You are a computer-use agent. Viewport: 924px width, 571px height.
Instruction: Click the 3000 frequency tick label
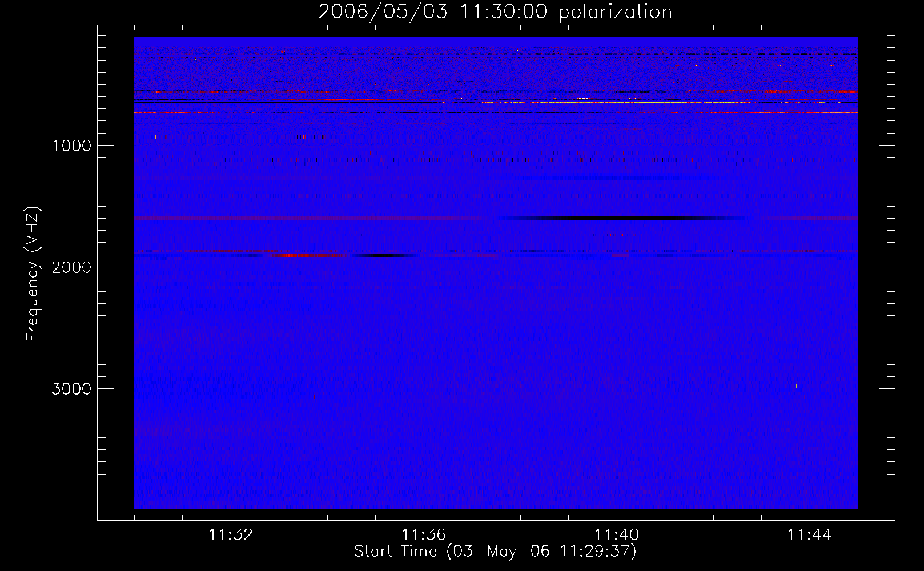(71, 389)
